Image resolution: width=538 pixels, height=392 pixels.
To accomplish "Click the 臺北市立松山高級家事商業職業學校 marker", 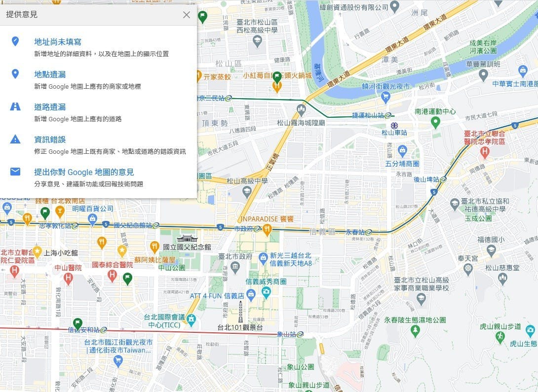I will click(x=421, y=299).
